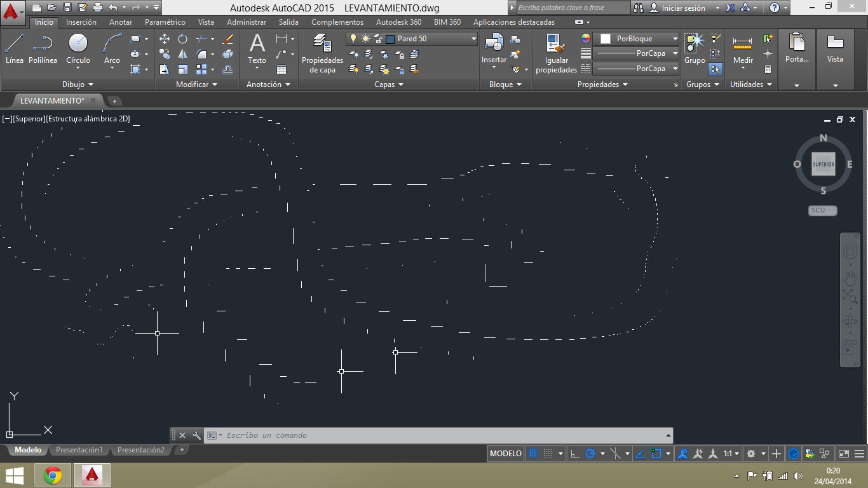868x488 pixels.
Task: Toggle annotation visibility in status bar
Action: (x=683, y=454)
